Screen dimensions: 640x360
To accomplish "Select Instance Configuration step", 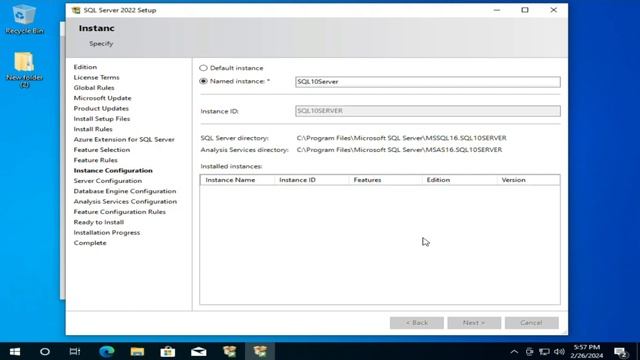I will coord(113,170).
